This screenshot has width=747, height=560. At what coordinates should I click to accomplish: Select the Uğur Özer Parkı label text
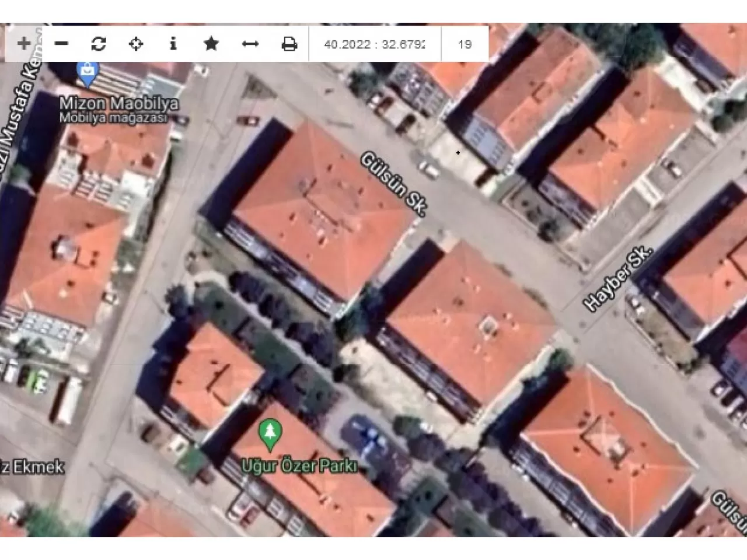pos(299,466)
